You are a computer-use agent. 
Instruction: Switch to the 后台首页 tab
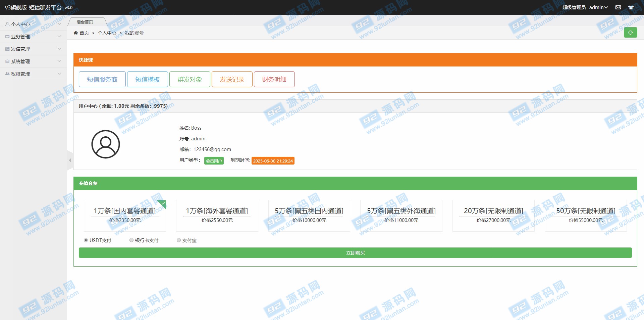tap(85, 22)
